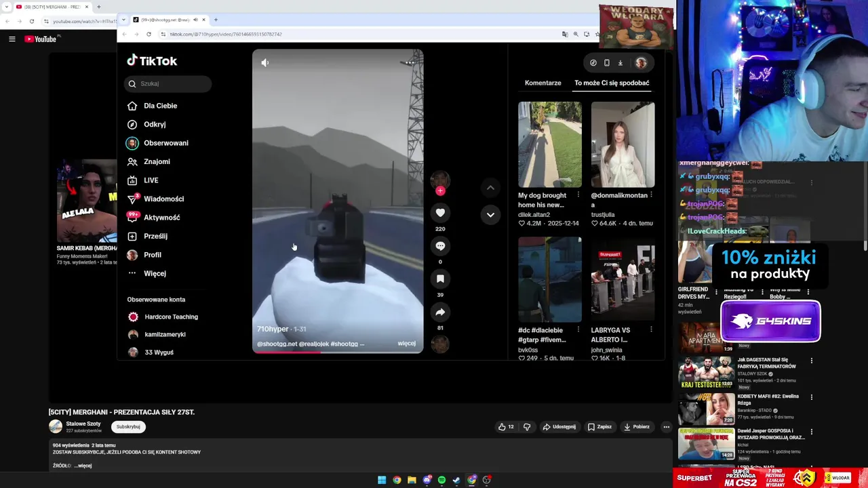868x488 pixels.
Task: Click TikTok video progress bar
Action: click(x=338, y=352)
